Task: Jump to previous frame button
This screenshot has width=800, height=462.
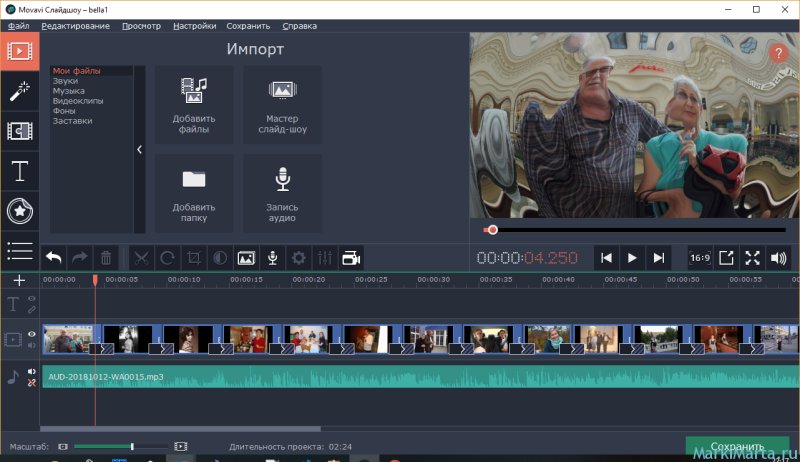Action: pos(606,258)
